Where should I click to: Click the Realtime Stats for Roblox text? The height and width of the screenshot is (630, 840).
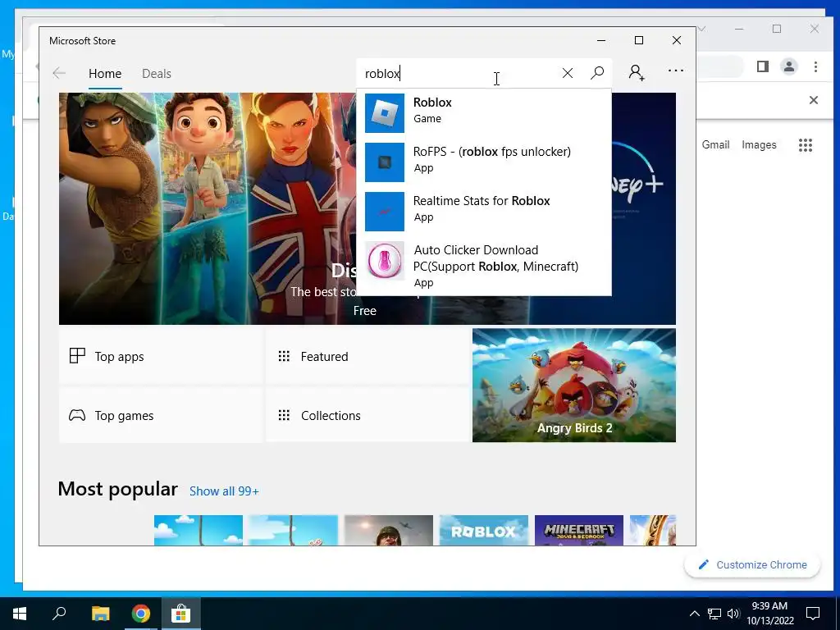click(x=482, y=201)
